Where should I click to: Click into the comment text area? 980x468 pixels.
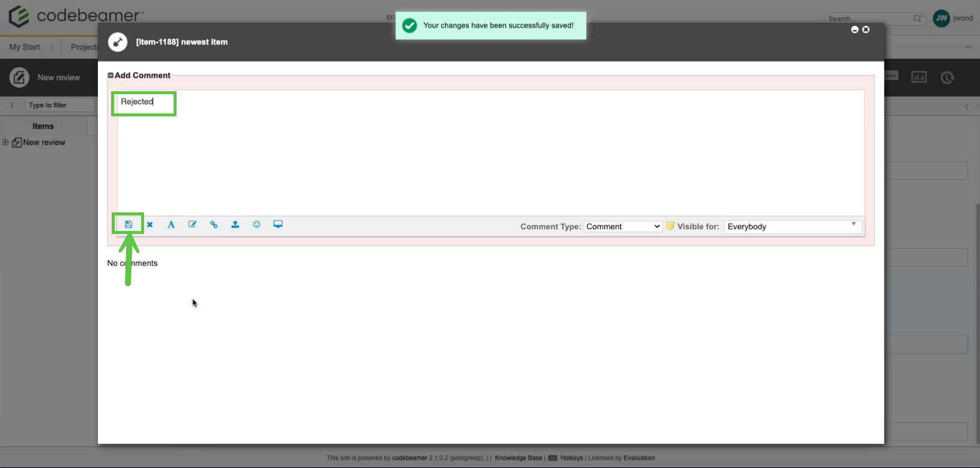pos(489,156)
